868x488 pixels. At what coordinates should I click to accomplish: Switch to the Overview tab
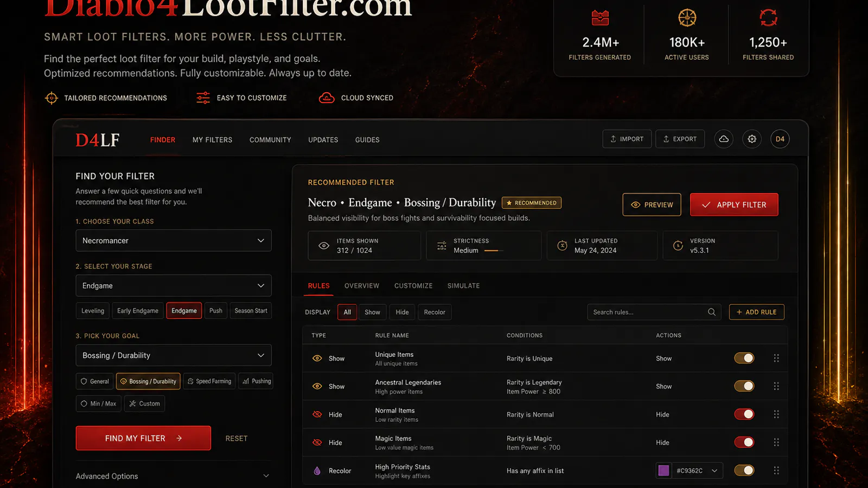(x=362, y=286)
